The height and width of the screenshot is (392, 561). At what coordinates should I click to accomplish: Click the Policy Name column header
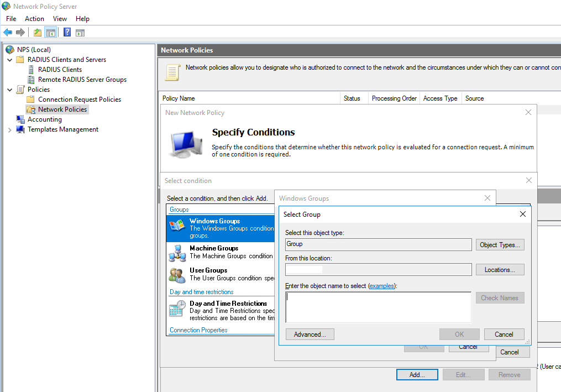pos(249,98)
